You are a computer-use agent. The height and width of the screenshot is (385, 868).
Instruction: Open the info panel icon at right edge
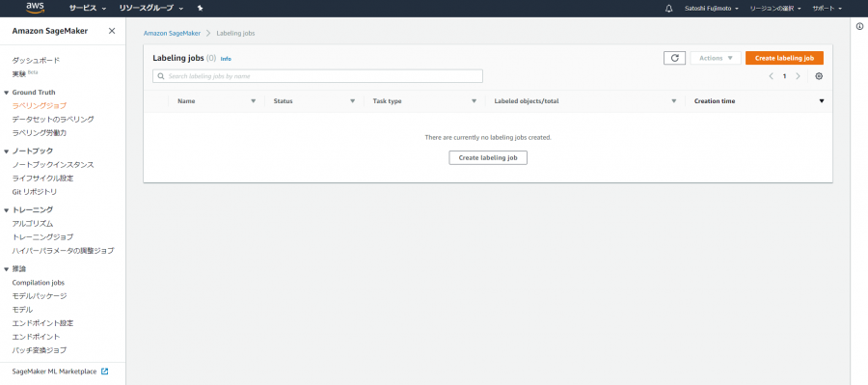pos(859,26)
